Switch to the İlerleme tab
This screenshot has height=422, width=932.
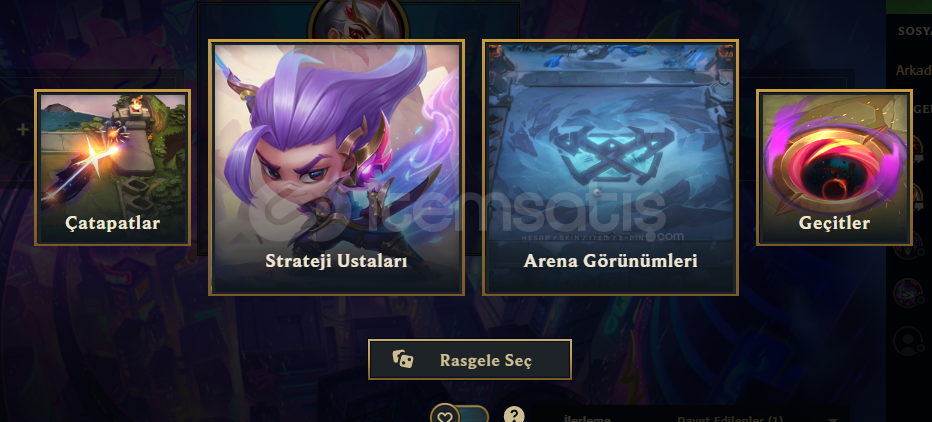587,418
